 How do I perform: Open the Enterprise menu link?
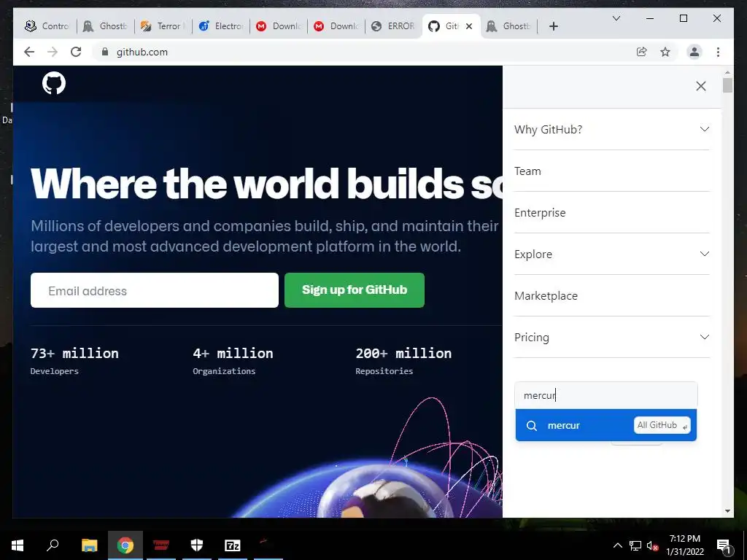point(612,212)
